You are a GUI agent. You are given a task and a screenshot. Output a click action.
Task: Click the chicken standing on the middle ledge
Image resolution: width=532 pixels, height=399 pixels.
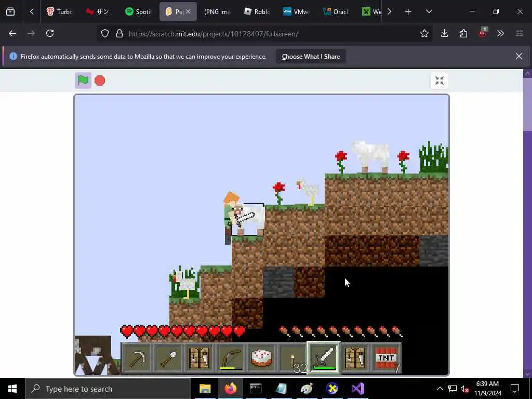pos(308,192)
